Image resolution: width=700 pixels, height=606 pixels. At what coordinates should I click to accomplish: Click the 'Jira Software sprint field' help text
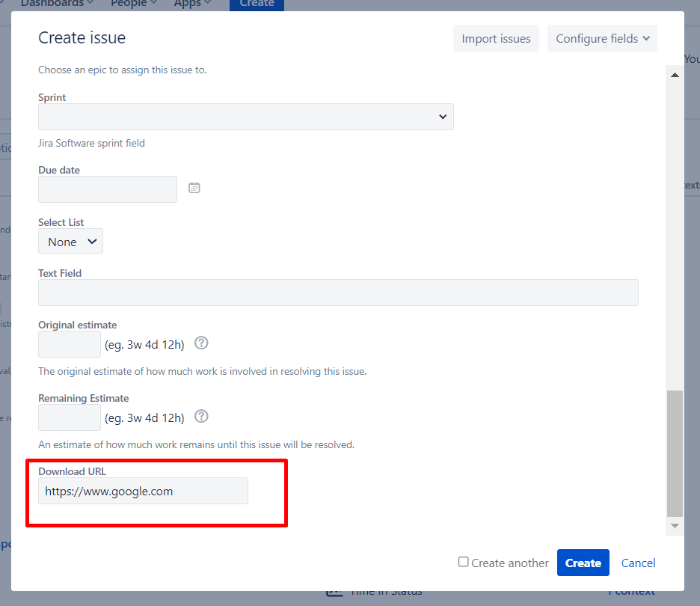[x=91, y=144]
